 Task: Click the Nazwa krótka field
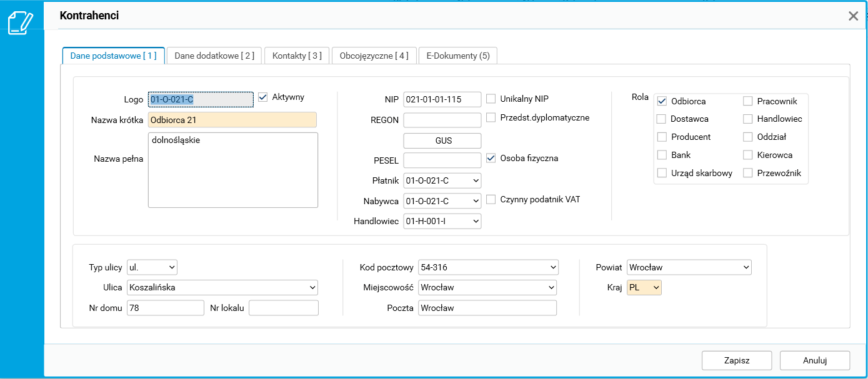(232, 120)
